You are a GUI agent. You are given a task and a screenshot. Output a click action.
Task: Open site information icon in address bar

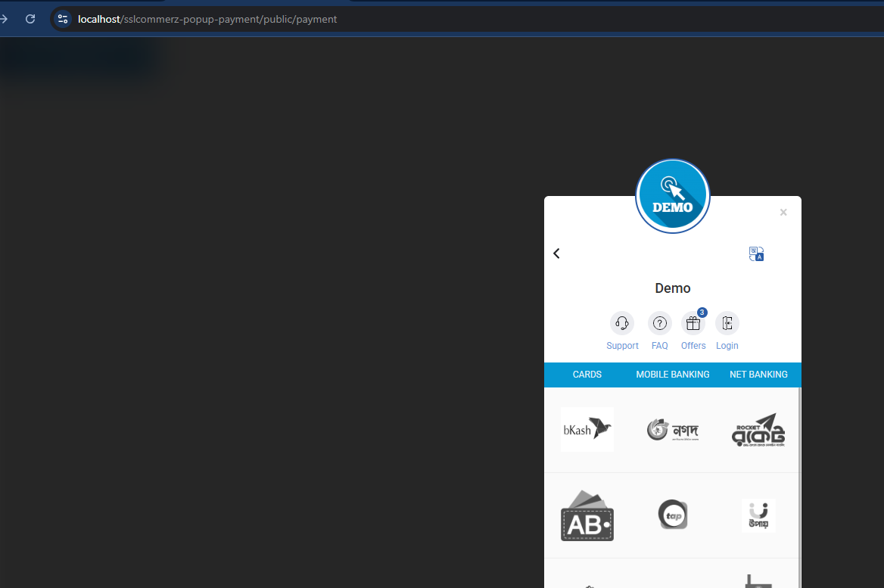pyautogui.click(x=63, y=19)
